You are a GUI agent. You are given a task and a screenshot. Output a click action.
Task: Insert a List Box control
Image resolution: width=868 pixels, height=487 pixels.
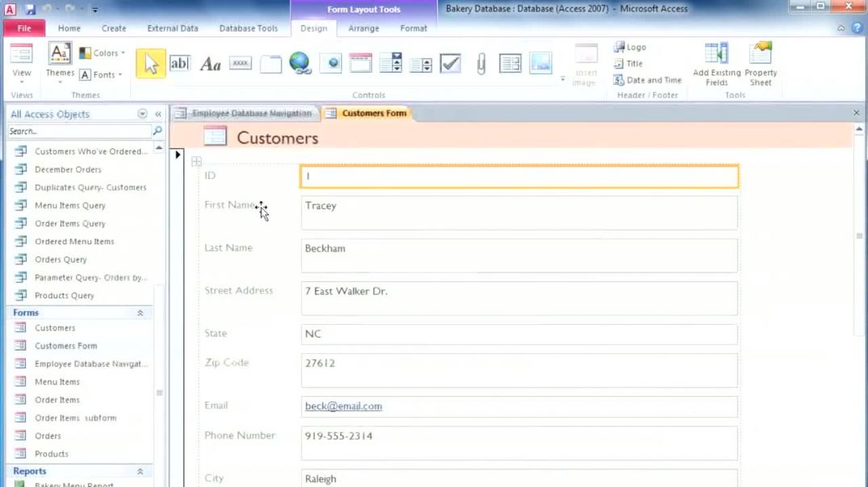coord(421,65)
